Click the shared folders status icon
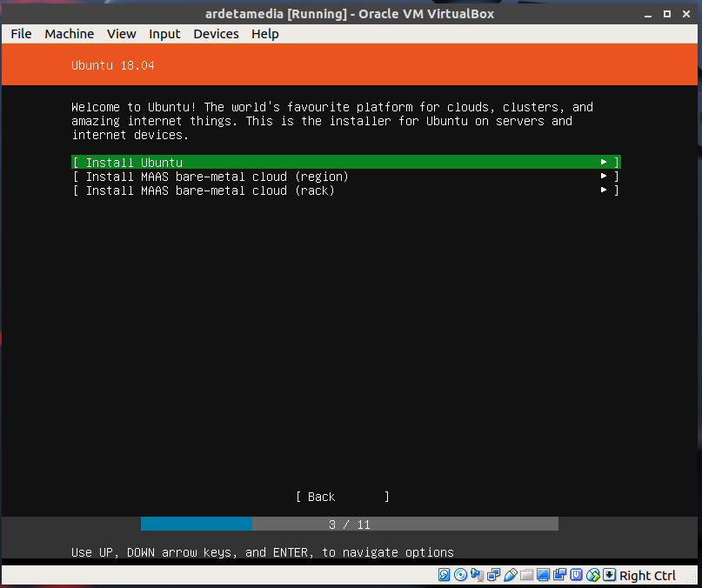This screenshot has width=702, height=588. coord(527,575)
